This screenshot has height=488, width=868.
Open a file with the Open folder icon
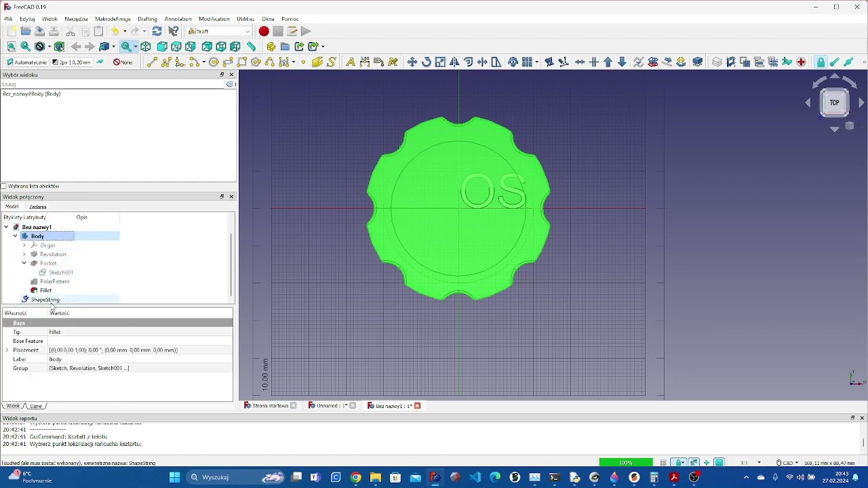[x=26, y=31]
